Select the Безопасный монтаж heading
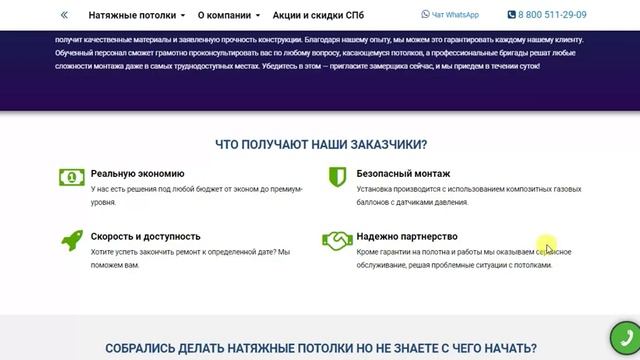Viewport: 640px width, 360px height. [403, 173]
